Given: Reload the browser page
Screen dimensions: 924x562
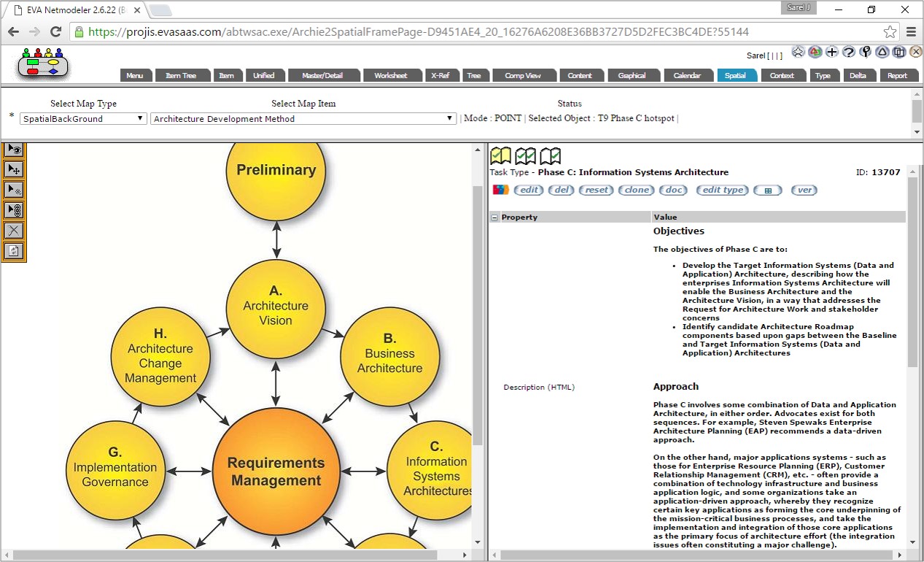Looking at the screenshot, I should coord(55,32).
